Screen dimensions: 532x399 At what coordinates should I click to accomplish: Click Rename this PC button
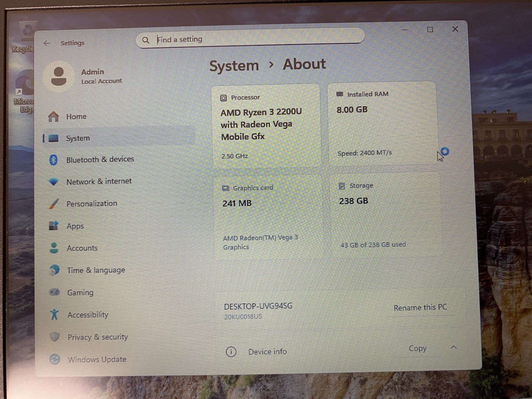point(420,308)
